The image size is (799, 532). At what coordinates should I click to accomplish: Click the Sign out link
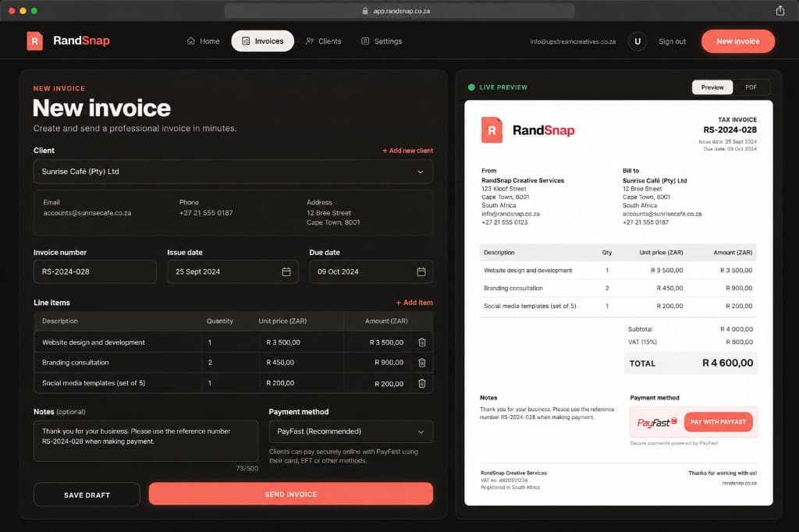point(672,41)
